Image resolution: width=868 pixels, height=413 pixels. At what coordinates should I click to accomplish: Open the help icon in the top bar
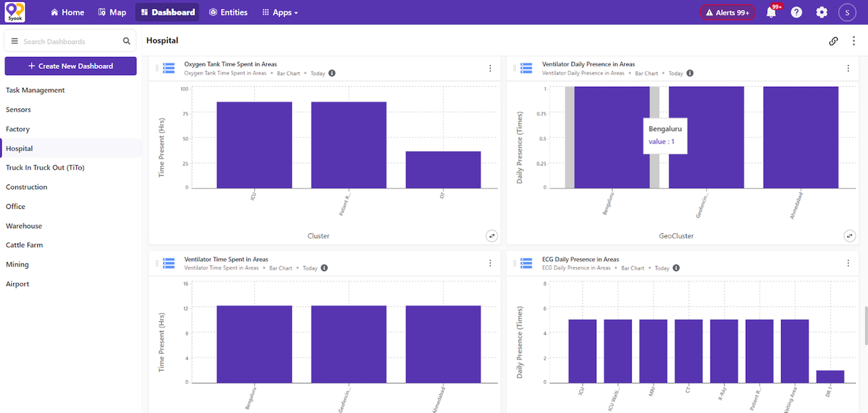click(x=796, y=12)
